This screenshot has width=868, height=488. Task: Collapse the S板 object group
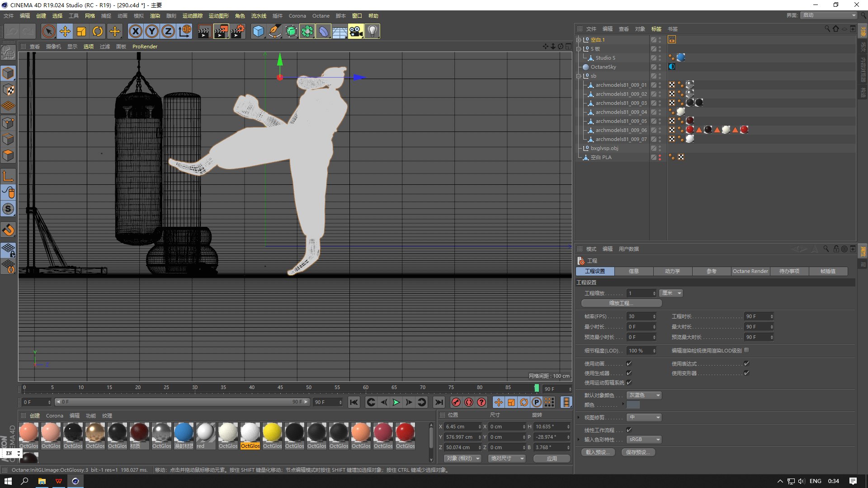(x=579, y=49)
